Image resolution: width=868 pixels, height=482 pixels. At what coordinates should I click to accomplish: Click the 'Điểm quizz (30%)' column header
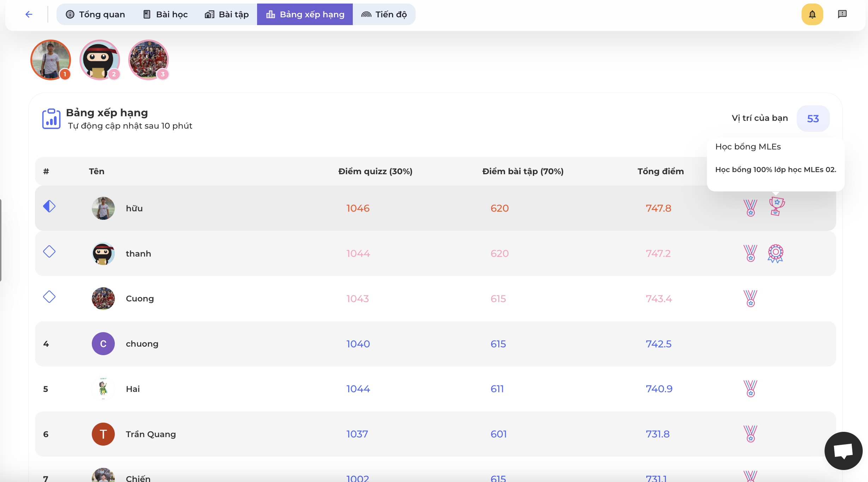coord(375,171)
